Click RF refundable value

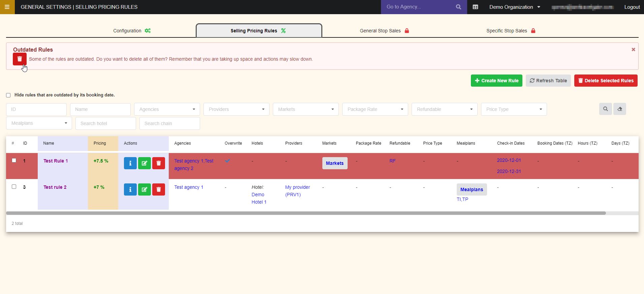pos(392,161)
